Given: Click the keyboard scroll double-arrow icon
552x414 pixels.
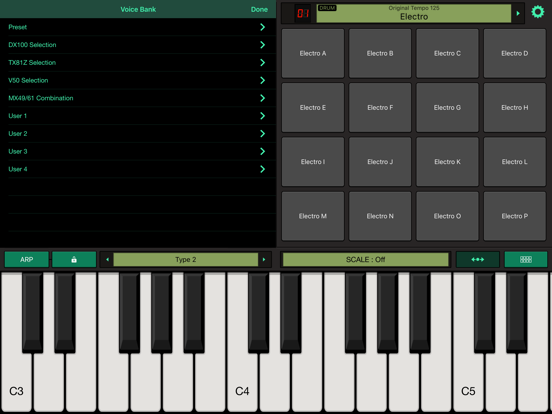Looking at the screenshot, I should 477,259.
